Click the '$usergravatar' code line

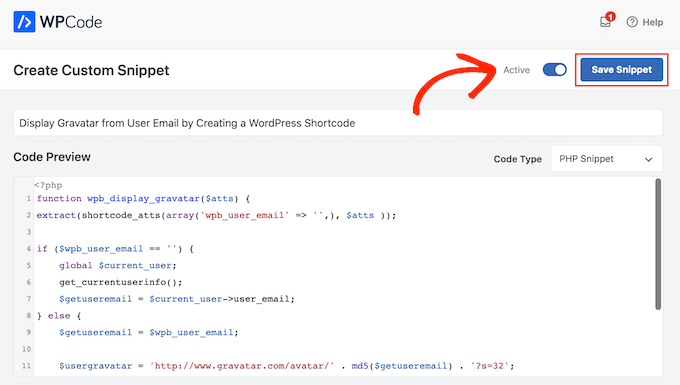(287, 366)
